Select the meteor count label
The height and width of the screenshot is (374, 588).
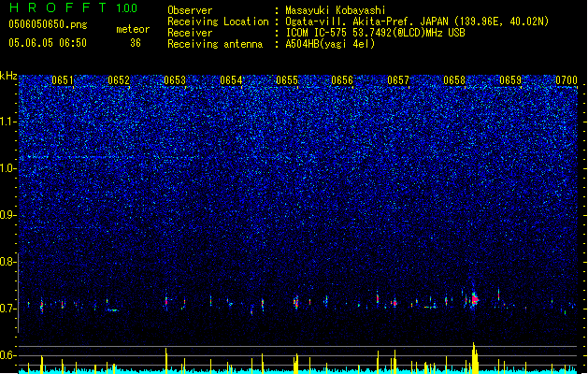(x=133, y=29)
